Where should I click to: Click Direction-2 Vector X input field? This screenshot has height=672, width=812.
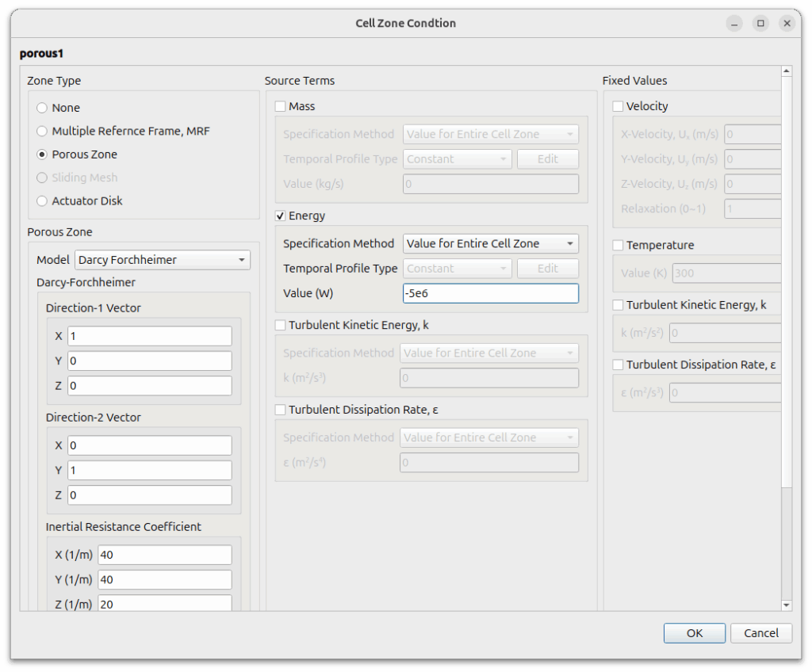(x=150, y=445)
